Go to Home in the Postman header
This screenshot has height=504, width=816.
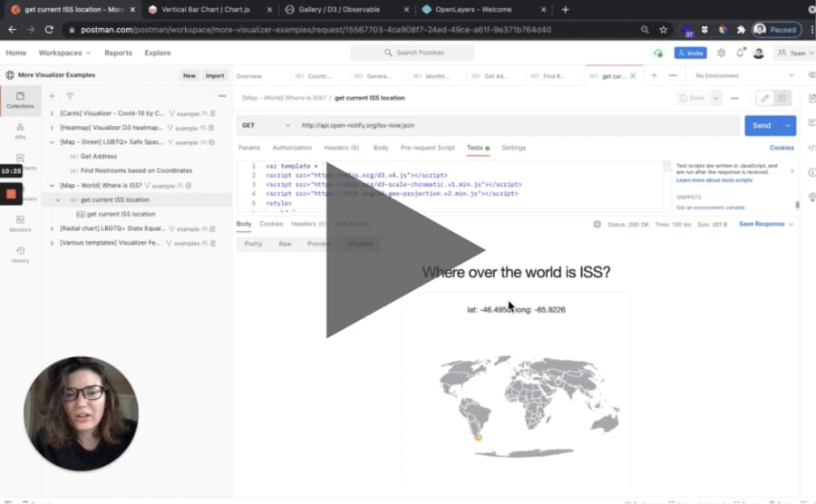(x=16, y=53)
